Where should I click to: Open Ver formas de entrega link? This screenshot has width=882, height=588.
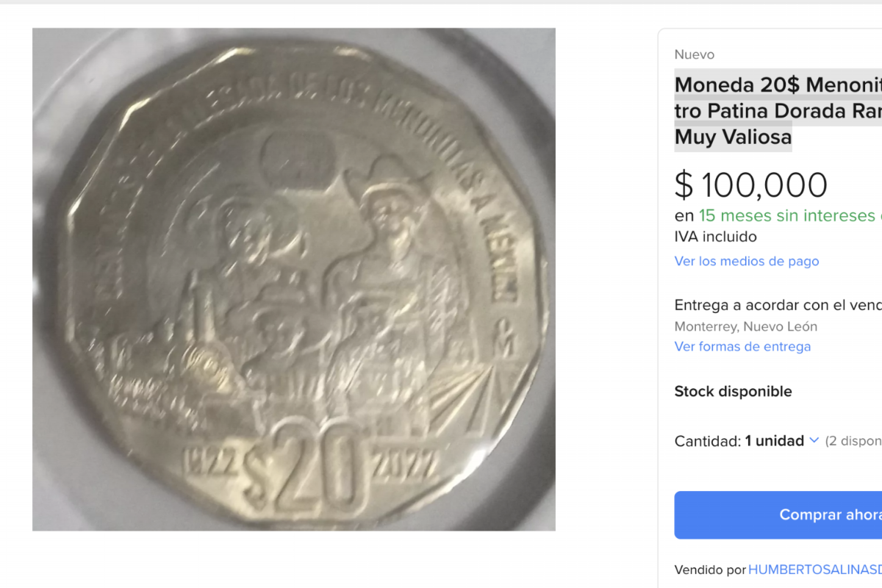(x=742, y=346)
